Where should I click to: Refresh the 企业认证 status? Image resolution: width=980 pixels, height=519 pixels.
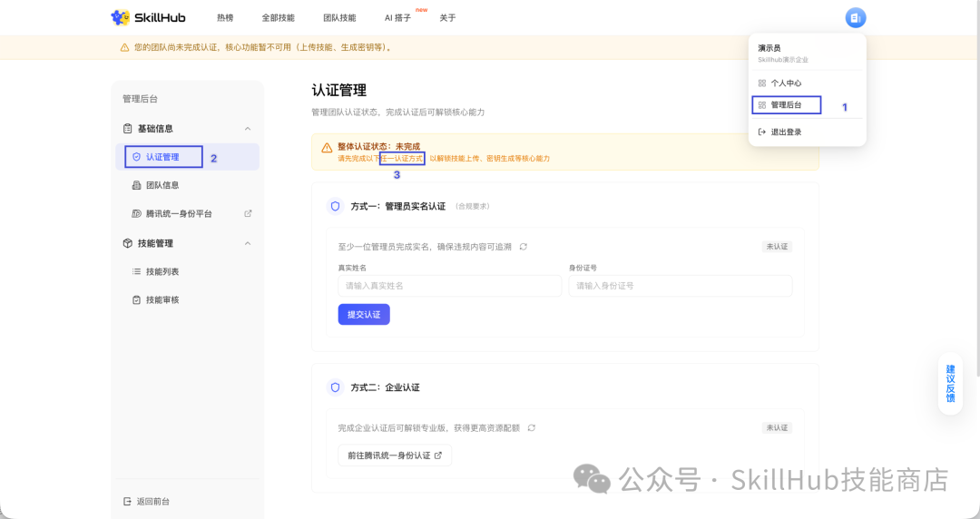point(531,428)
